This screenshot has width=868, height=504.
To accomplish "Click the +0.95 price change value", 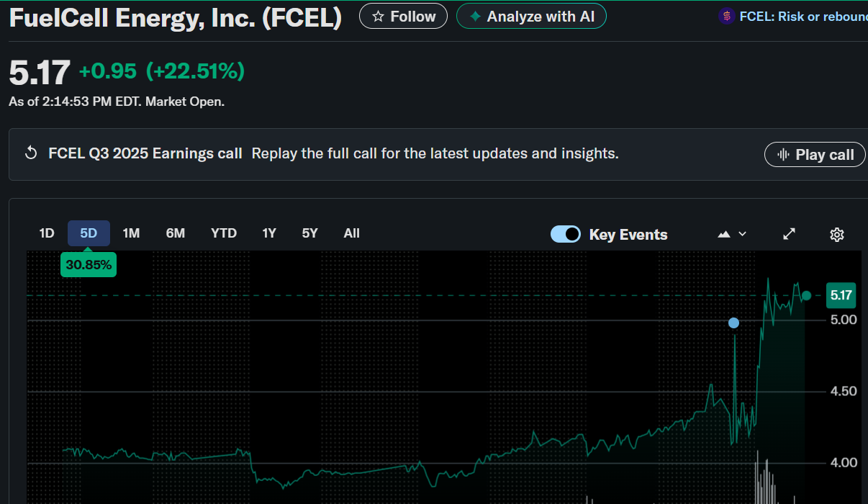I will click(x=109, y=71).
